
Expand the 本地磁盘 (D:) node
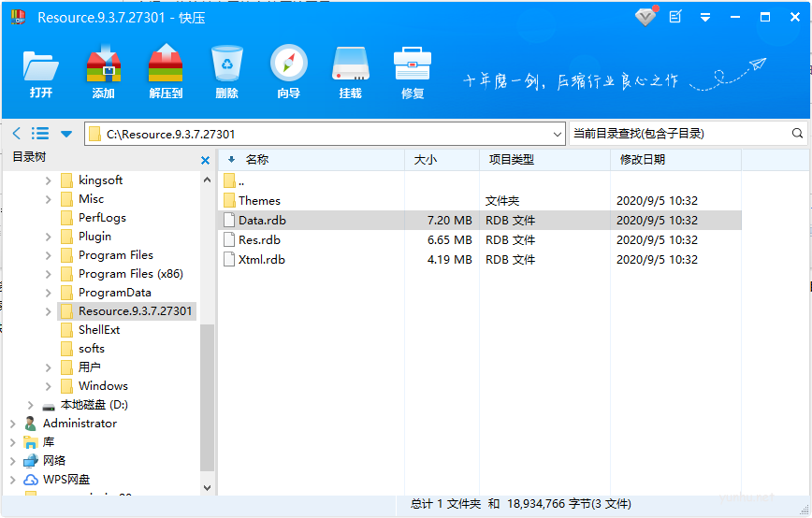pyautogui.click(x=30, y=405)
